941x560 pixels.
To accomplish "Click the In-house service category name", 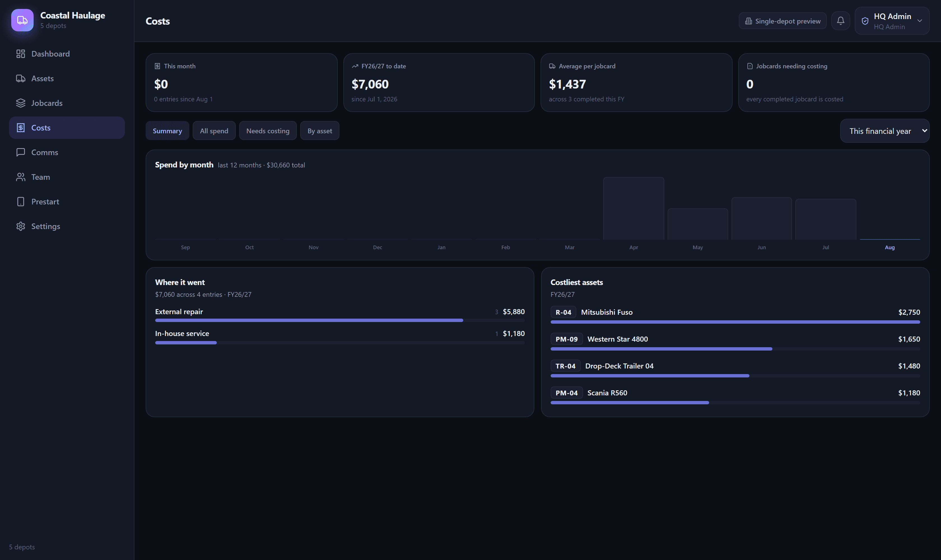I will pos(182,333).
